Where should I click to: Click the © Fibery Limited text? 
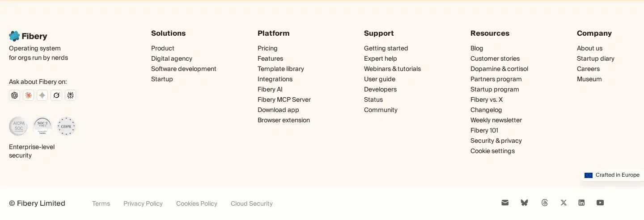[x=37, y=203]
